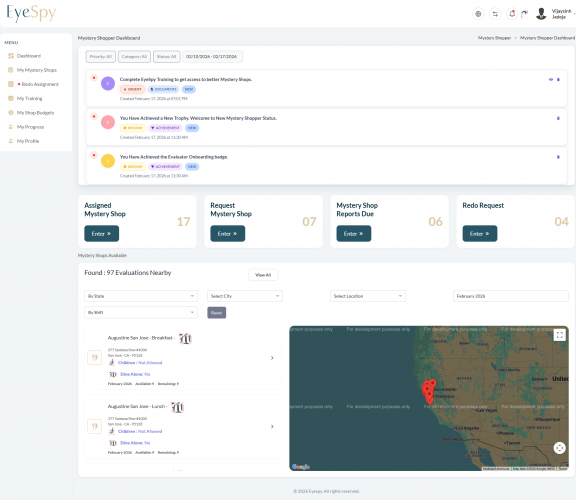Click the red map pins cluster near Sacramento
The image size is (576, 500).
click(x=428, y=392)
